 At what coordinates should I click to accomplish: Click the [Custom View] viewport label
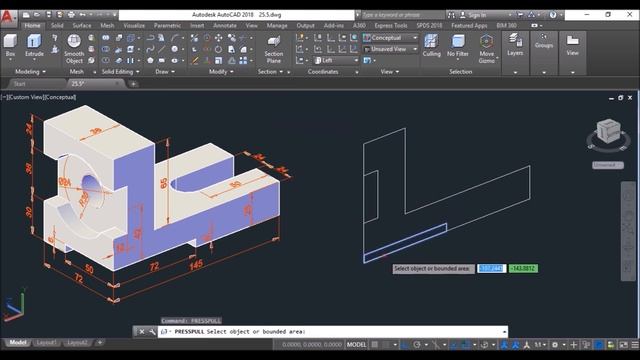click(25, 97)
